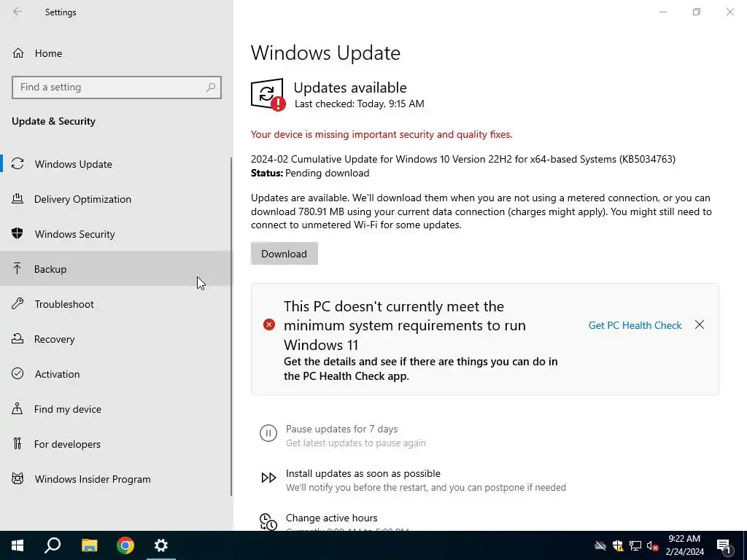Click the clock icon for active hours
This screenshot has height=560, width=747.
268,521
